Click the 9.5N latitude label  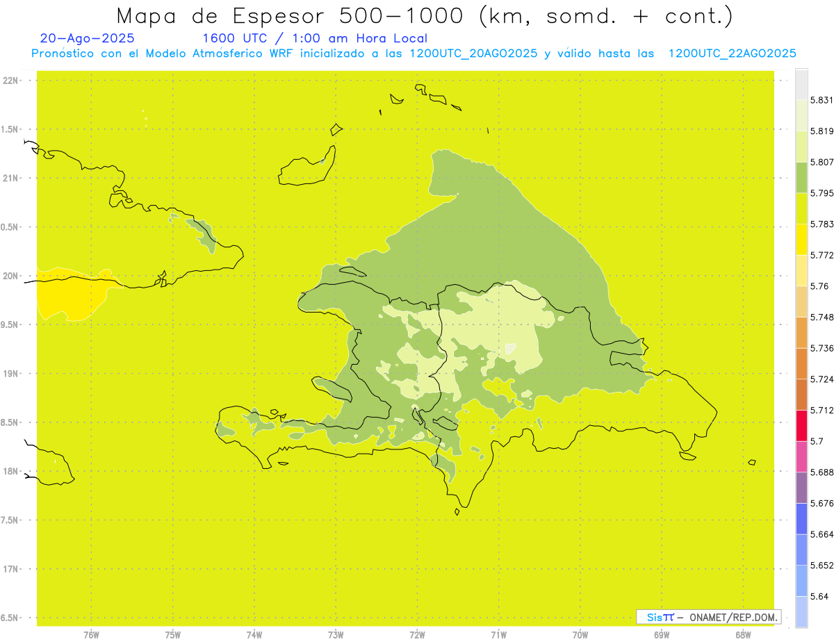[10, 324]
